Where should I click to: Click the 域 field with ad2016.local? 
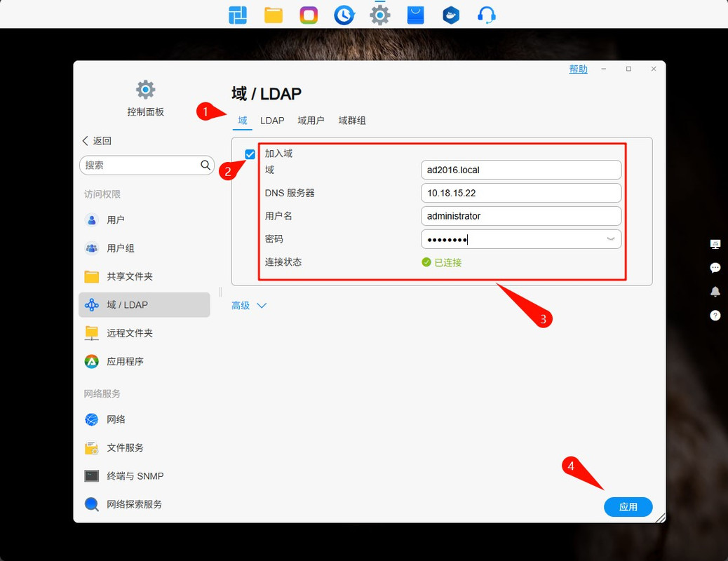[x=521, y=170]
